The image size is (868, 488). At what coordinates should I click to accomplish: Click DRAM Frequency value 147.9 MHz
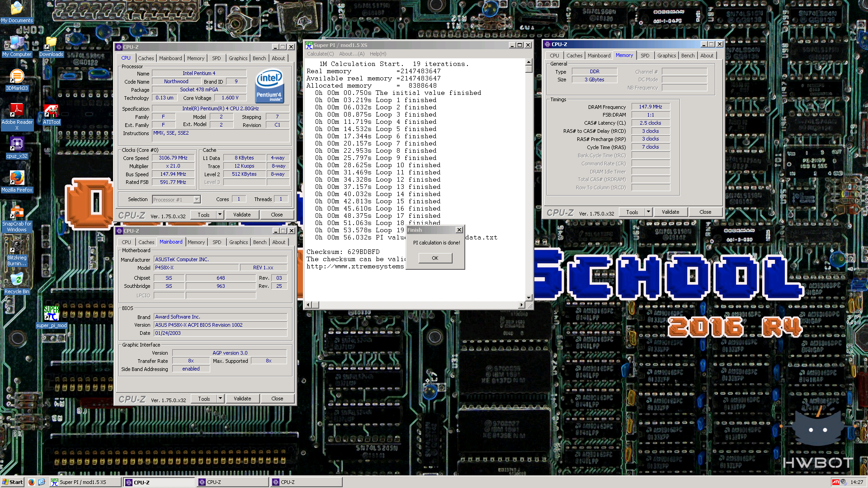tap(650, 107)
